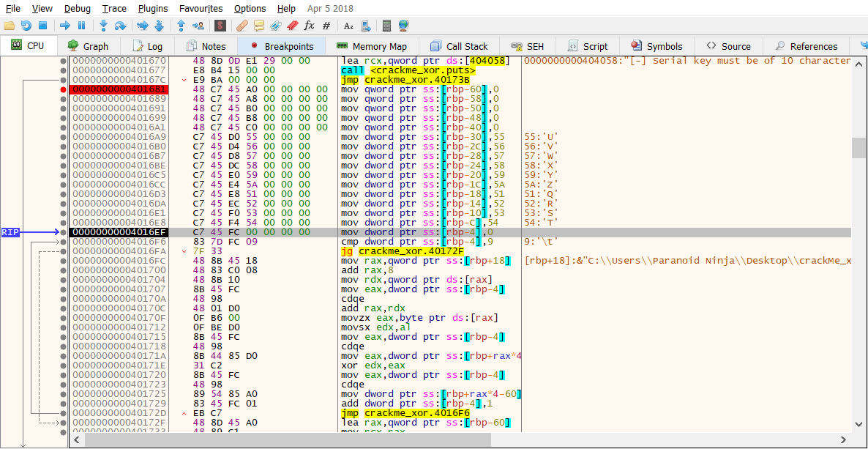
Task: Pause execution with the pause icon
Action: coord(81,26)
